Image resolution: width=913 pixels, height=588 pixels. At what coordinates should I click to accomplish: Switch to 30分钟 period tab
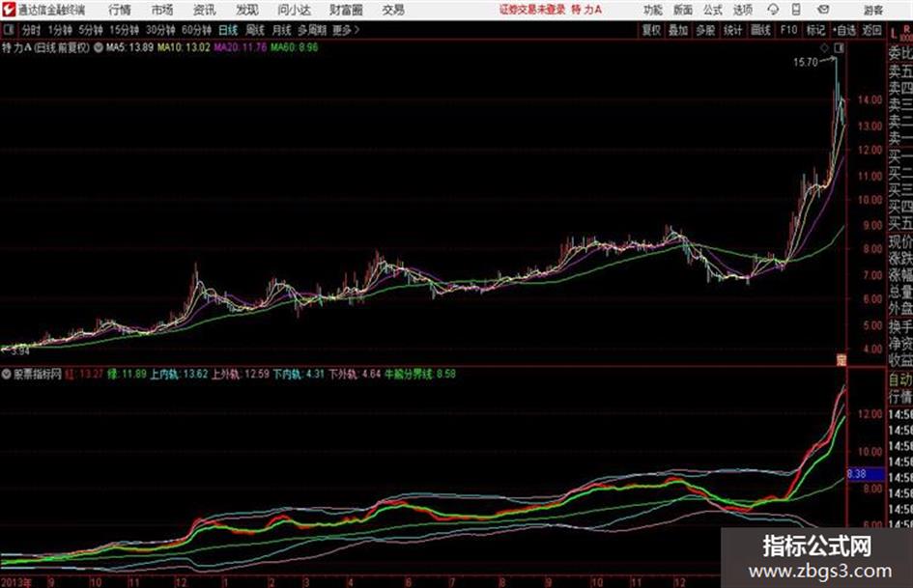click(160, 30)
